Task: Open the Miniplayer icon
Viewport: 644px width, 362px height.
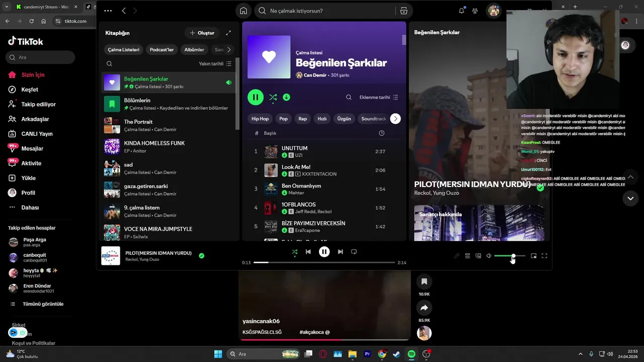Action: 534,256
